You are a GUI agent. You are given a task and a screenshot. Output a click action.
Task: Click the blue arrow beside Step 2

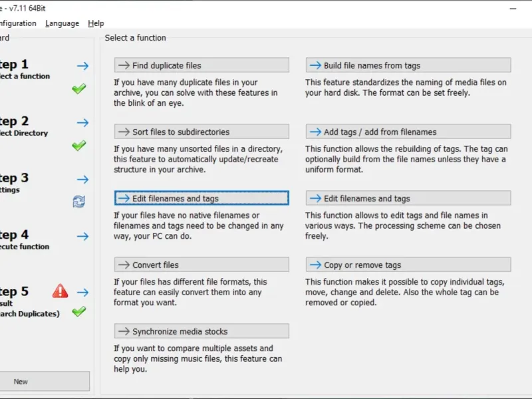[82, 123]
